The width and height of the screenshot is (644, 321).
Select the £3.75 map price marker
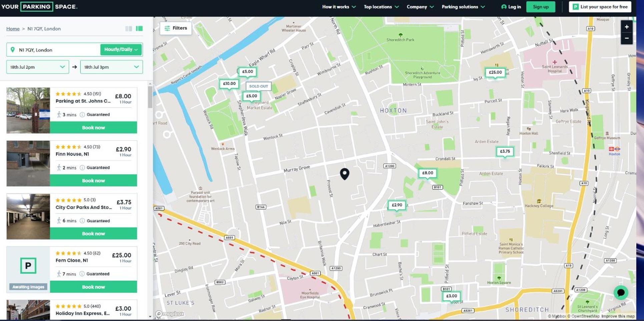pos(505,151)
